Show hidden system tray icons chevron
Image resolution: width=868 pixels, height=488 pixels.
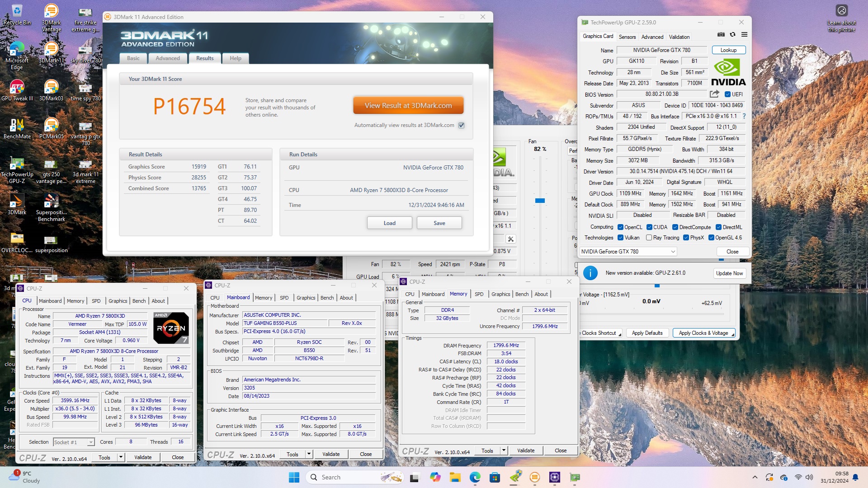755,477
